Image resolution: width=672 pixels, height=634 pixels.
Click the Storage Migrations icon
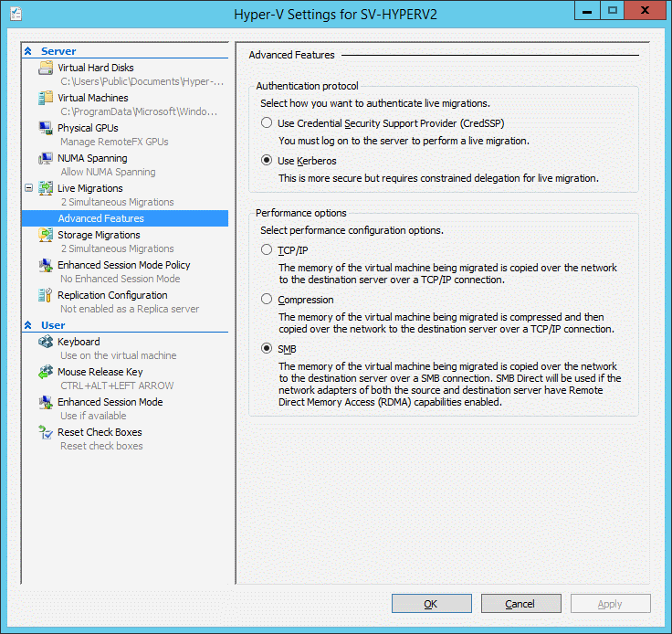tap(46, 235)
